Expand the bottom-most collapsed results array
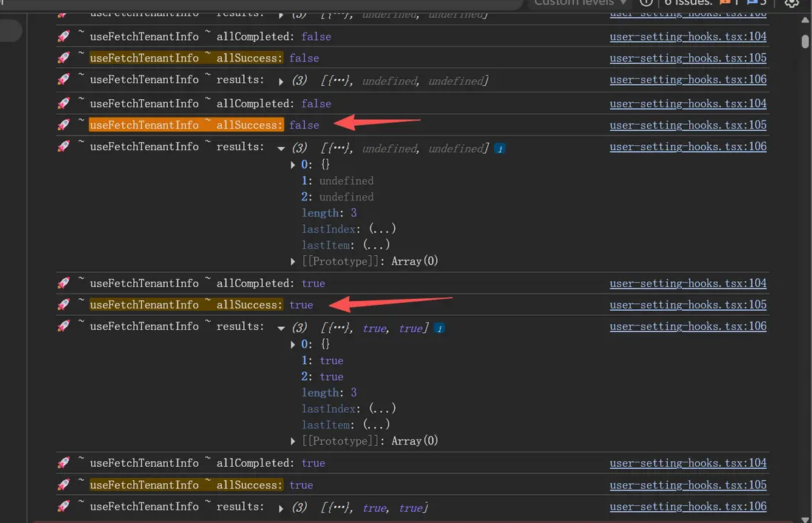Screen dimensions: 812x523 [281, 509]
